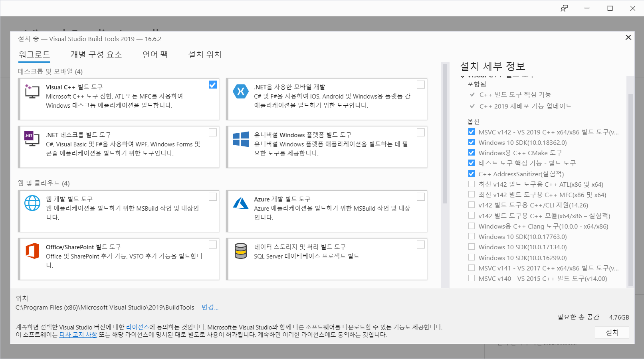Check the 데이터 스토리지 및 처리 빌드 도구 workload

421,245
